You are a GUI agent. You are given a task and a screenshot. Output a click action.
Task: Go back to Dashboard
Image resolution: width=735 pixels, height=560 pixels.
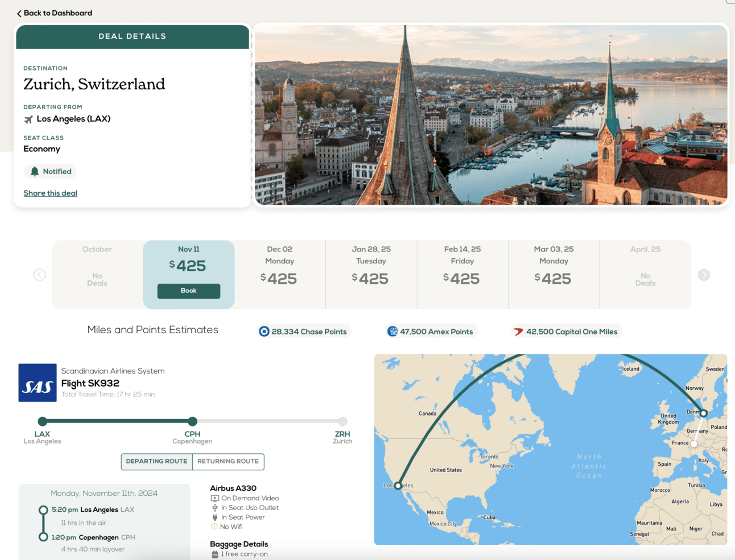click(x=55, y=13)
